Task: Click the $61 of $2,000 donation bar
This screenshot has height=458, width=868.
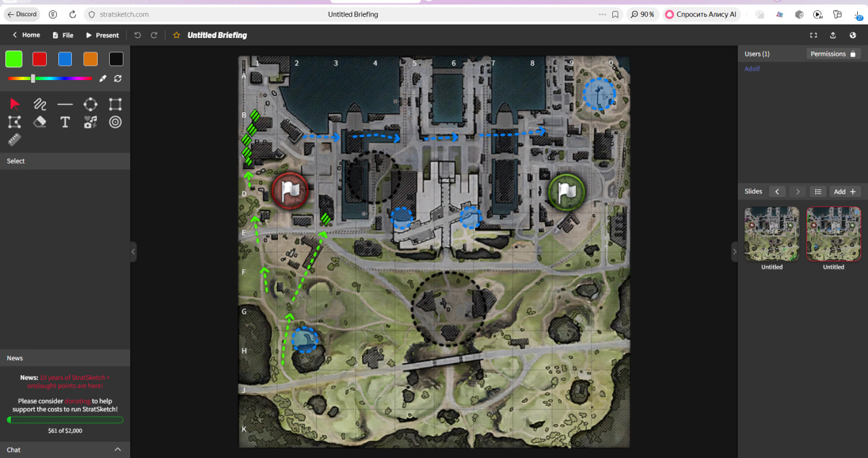Action: [x=65, y=420]
